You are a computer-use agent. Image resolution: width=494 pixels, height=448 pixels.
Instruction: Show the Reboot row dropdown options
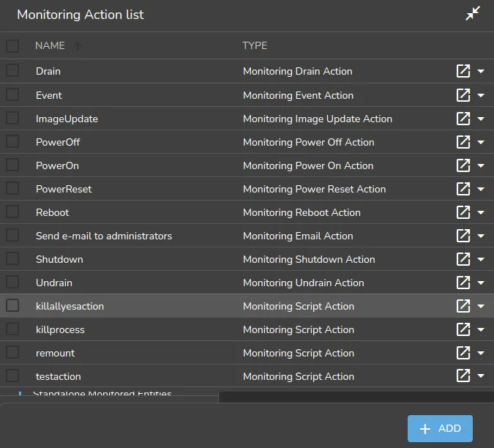[x=481, y=212]
